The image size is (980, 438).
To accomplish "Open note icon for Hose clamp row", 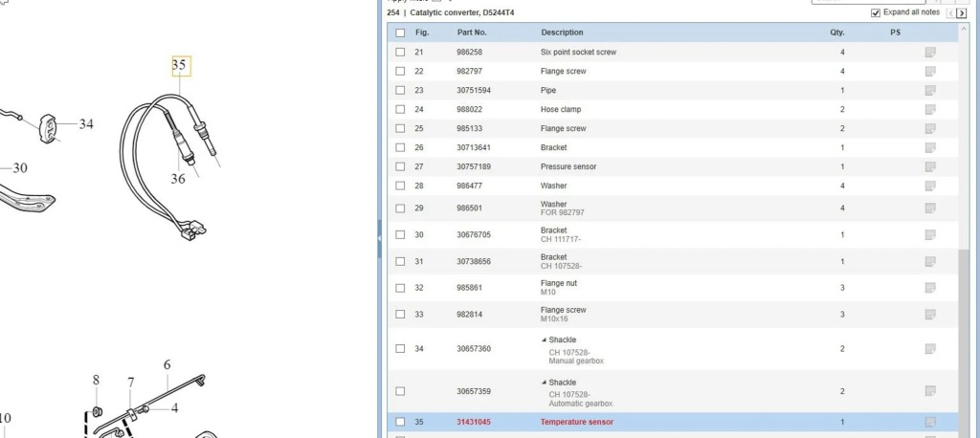I will point(930,109).
